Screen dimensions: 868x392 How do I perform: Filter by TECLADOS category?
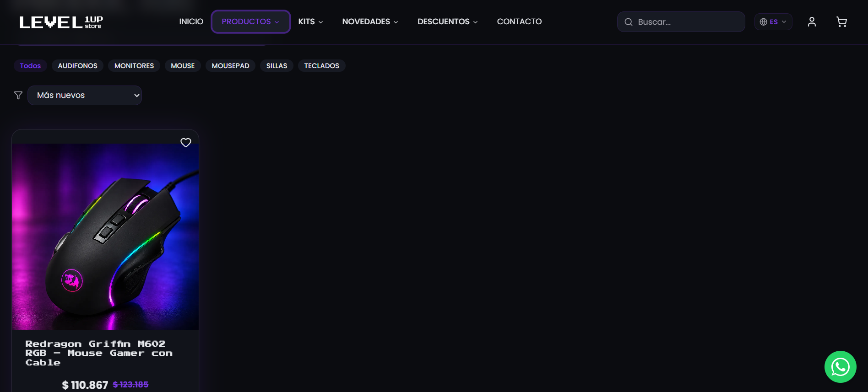(321, 66)
